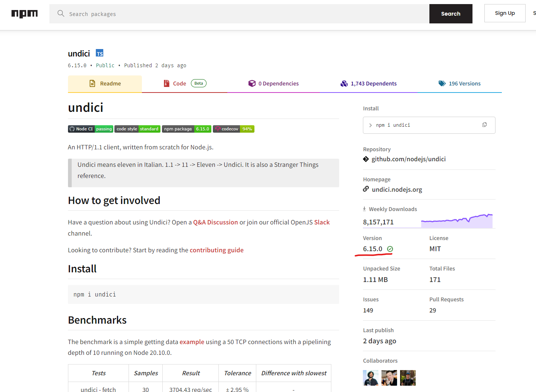
Task: Click the Benchmarks heading
Action: (97, 320)
